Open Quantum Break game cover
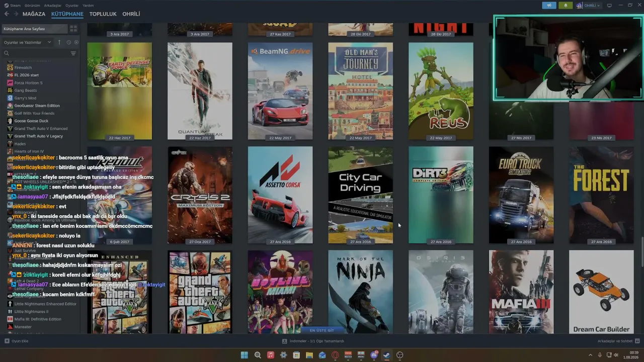Image resolution: width=644 pixels, height=362 pixels. click(x=200, y=91)
